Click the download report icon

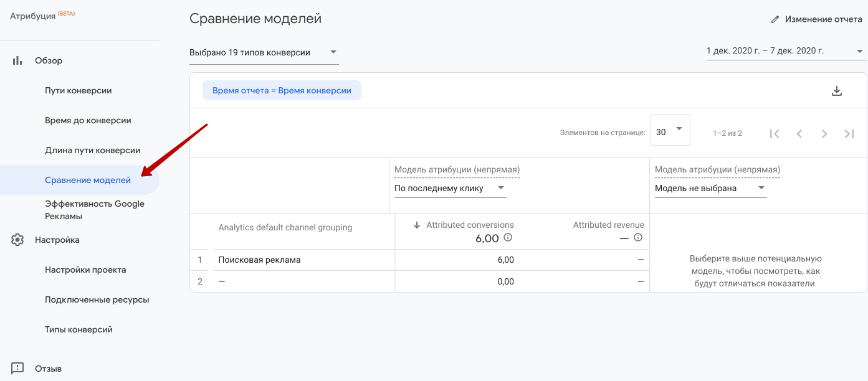pos(837,91)
